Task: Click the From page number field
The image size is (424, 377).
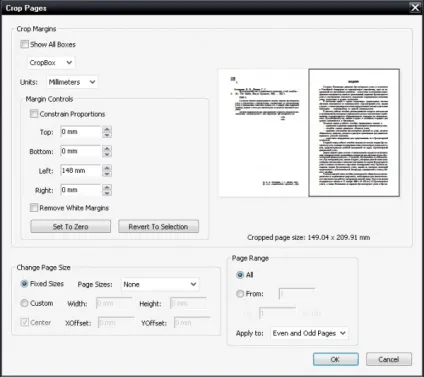Action: pos(297,294)
